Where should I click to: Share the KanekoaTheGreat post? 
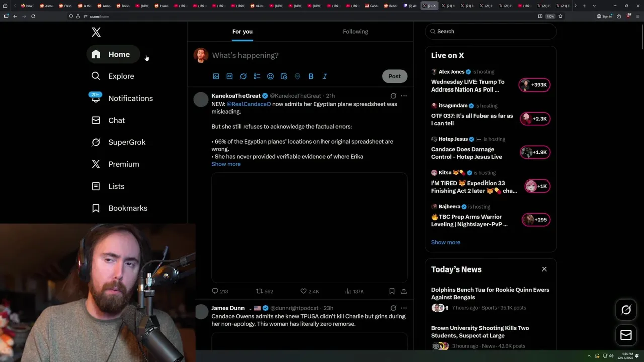click(404, 291)
